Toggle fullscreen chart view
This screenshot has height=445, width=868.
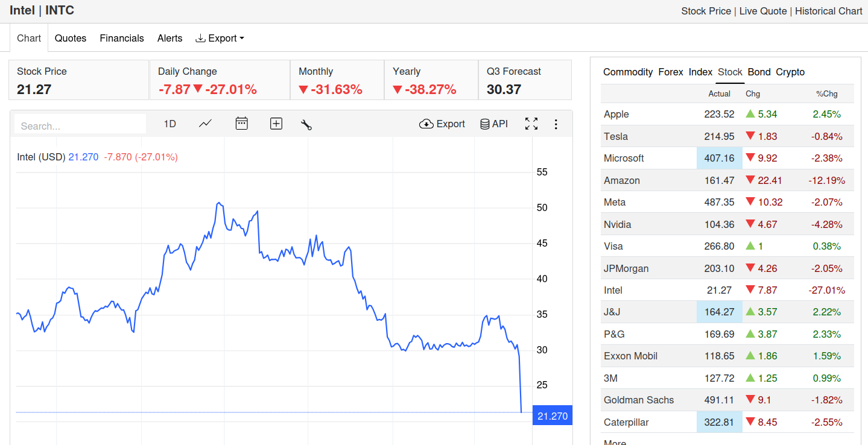(531, 124)
